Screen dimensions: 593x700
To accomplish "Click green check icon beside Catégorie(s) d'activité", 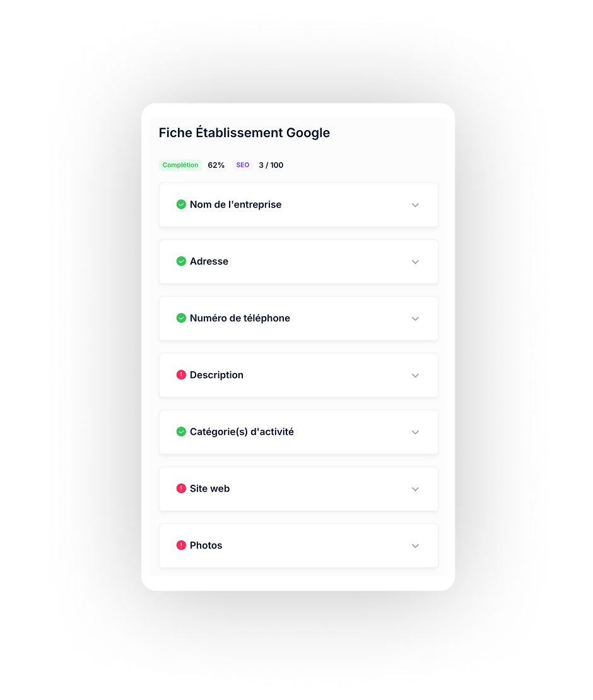I will pyautogui.click(x=181, y=432).
